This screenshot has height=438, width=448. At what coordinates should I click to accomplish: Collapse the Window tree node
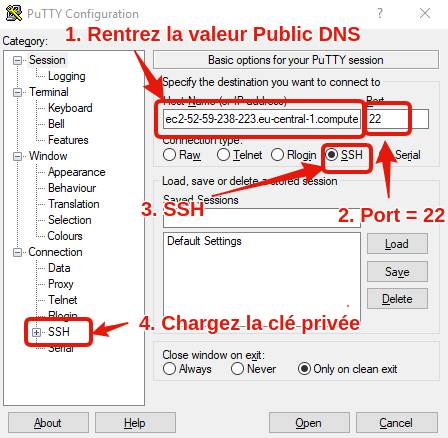click(17, 156)
